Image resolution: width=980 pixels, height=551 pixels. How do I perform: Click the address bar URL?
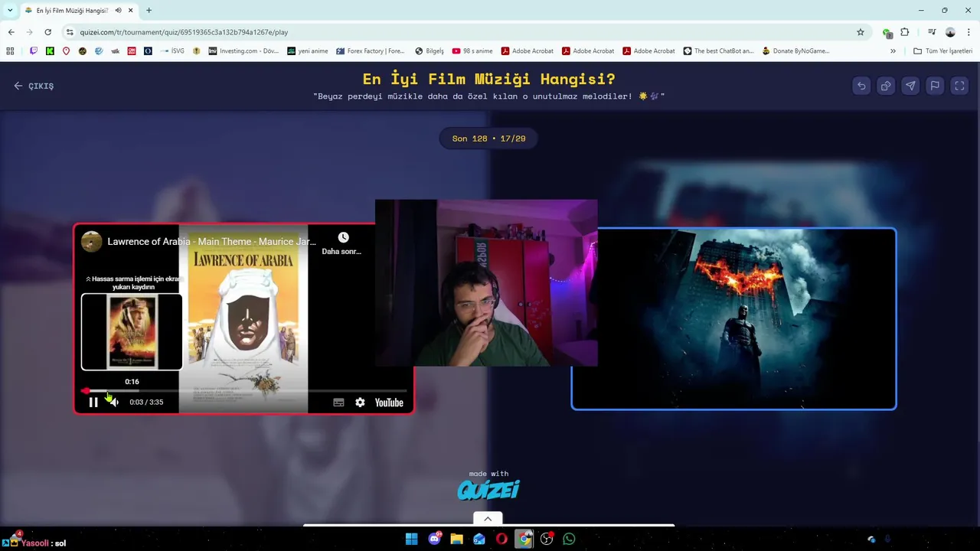(x=184, y=32)
